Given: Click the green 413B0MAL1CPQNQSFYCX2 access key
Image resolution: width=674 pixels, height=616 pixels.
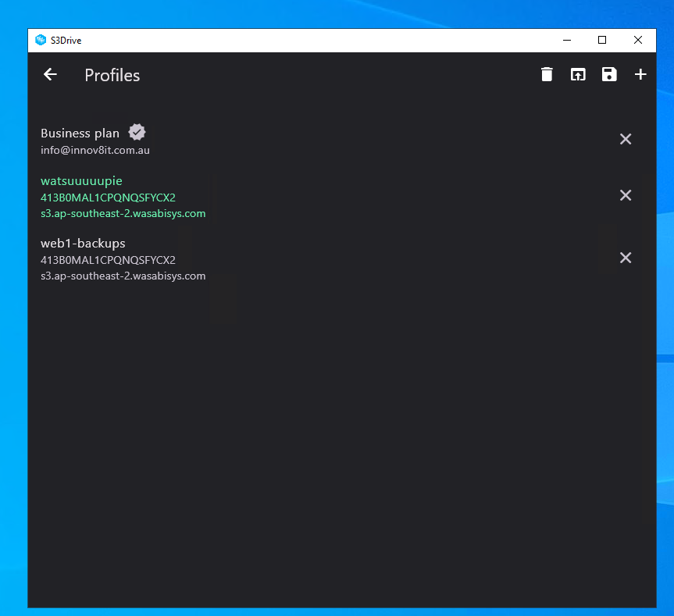Looking at the screenshot, I should (x=108, y=198).
